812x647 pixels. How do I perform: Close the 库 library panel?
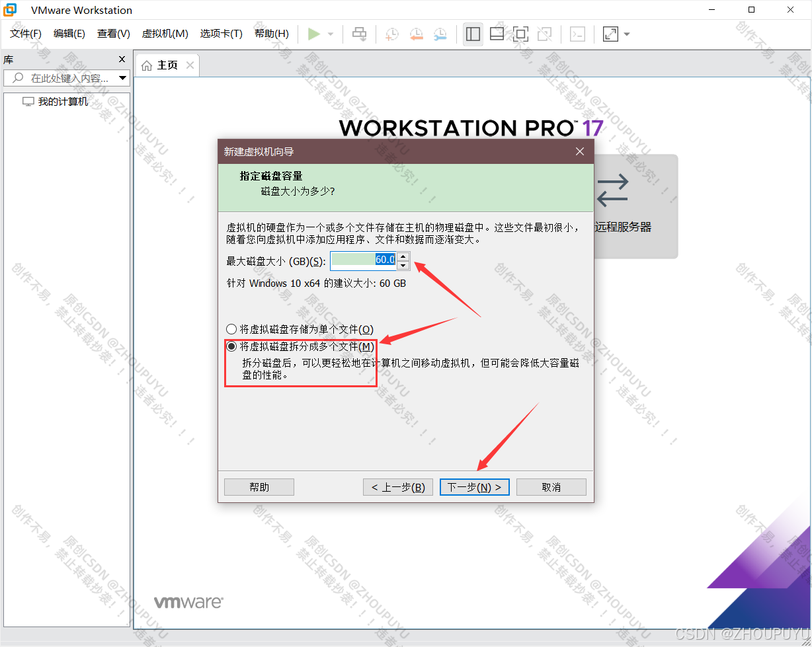point(122,59)
